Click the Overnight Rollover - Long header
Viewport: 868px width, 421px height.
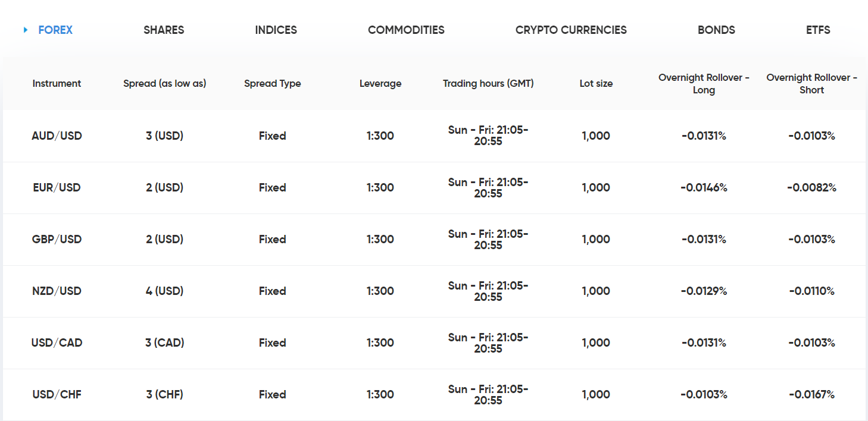click(x=704, y=84)
